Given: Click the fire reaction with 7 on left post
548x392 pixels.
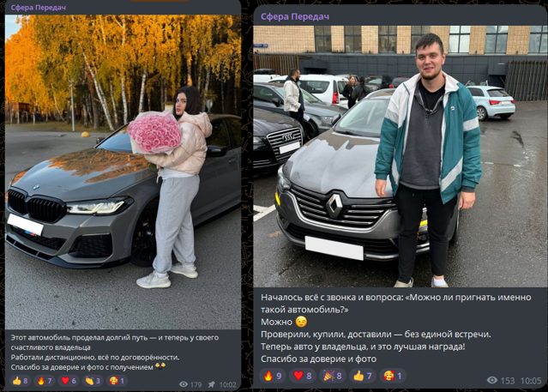Looking at the screenshot, I should tap(45, 381).
